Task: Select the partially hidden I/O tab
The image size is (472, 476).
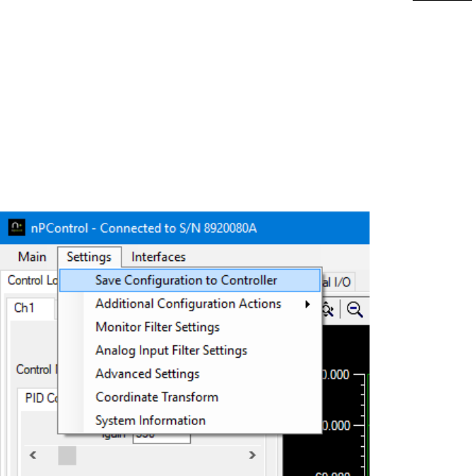Action: (x=338, y=282)
